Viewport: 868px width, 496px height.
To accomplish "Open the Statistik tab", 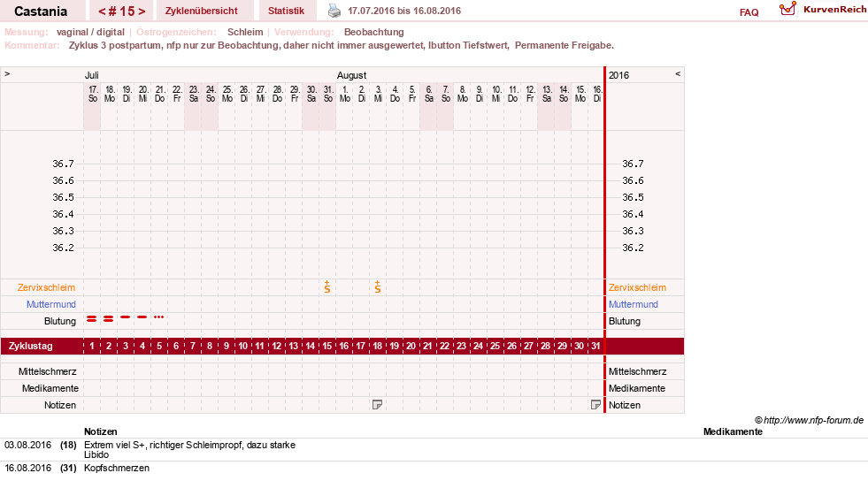I will pyautogui.click(x=286, y=11).
